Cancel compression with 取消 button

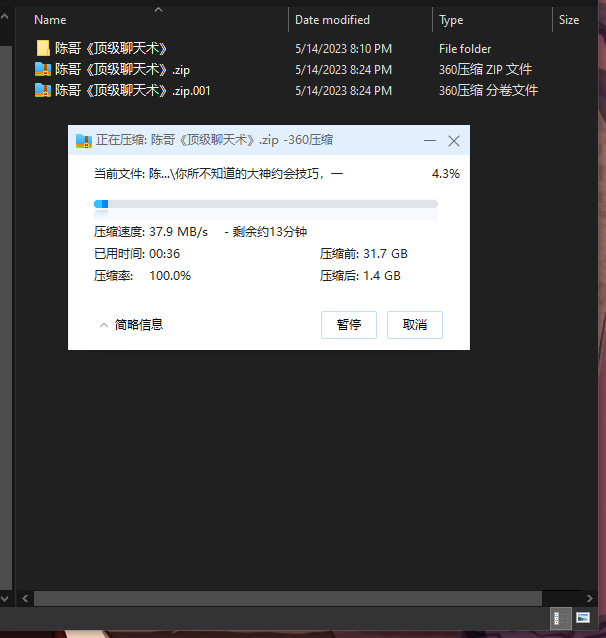(x=414, y=325)
